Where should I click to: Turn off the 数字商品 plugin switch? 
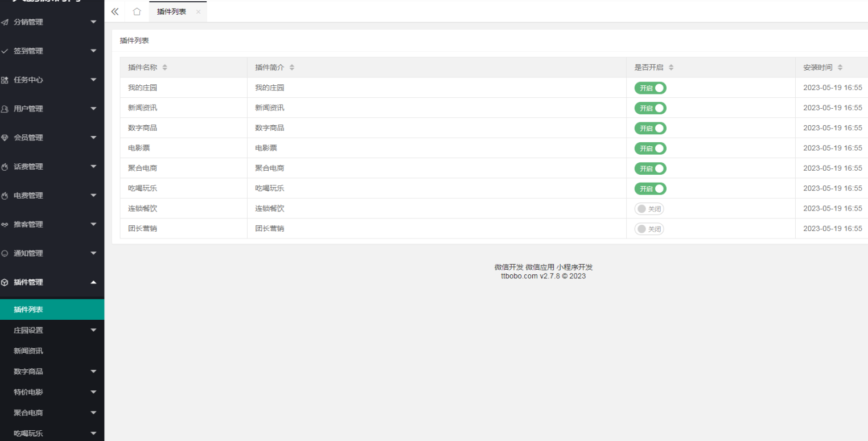click(x=651, y=128)
